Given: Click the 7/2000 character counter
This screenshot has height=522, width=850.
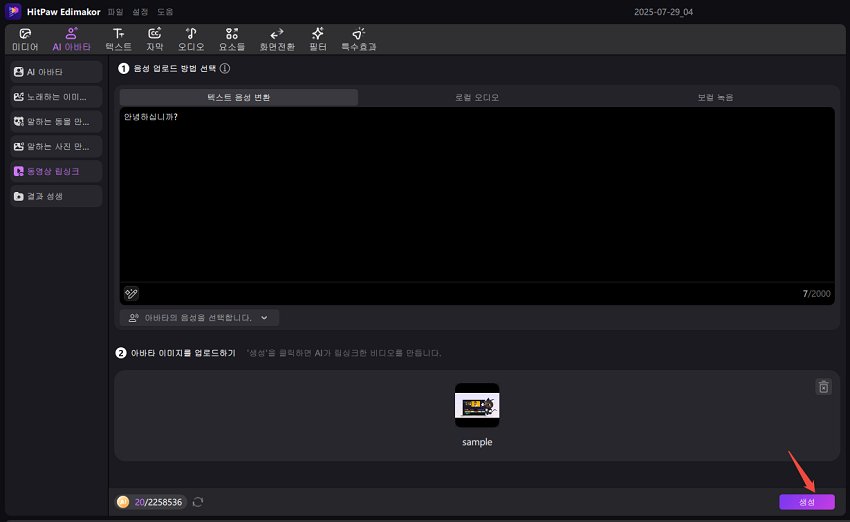Looking at the screenshot, I should pos(816,293).
